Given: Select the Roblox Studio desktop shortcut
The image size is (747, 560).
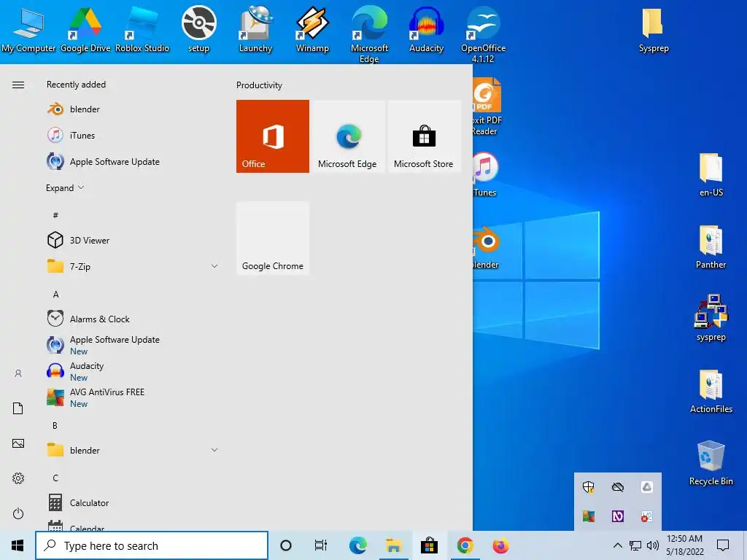Looking at the screenshot, I should pos(142,29).
